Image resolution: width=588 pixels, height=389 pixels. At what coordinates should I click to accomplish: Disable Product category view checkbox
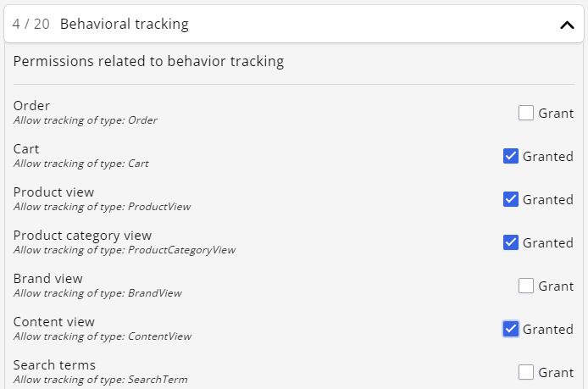tap(511, 242)
